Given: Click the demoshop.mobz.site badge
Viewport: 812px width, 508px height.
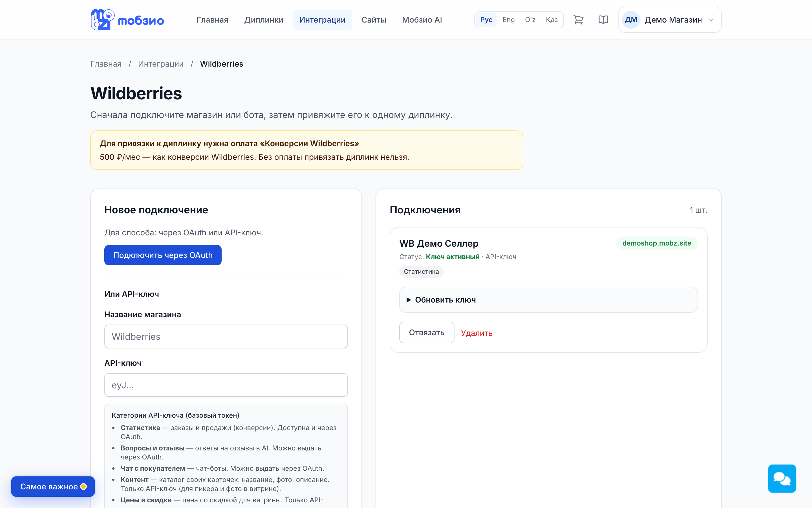Looking at the screenshot, I should click(657, 243).
